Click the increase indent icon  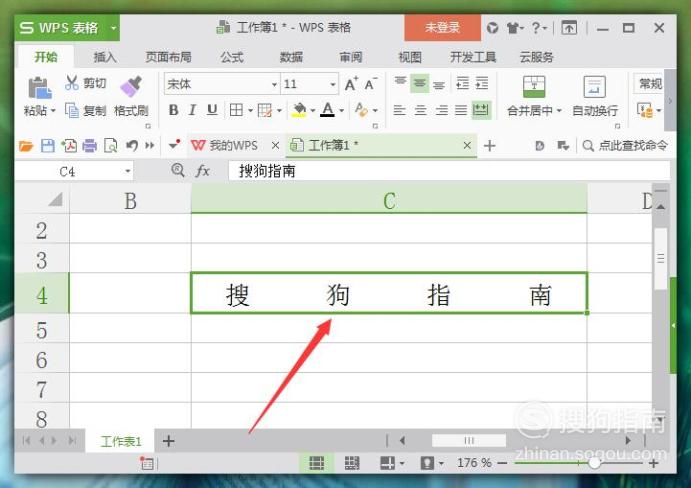pos(482,83)
